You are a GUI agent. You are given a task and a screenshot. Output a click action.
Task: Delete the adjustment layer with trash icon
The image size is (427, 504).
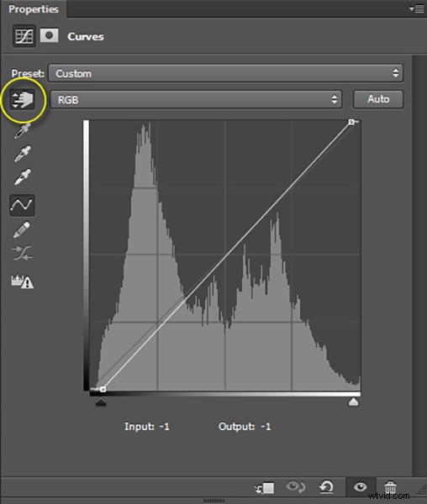click(390, 487)
